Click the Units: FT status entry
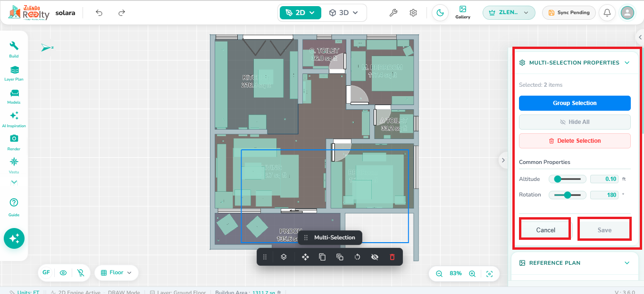This screenshot has height=294, width=644. (25, 292)
